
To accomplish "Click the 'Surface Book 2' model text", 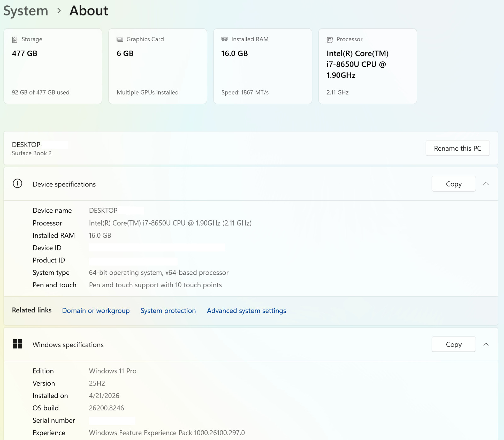I will (x=31, y=153).
